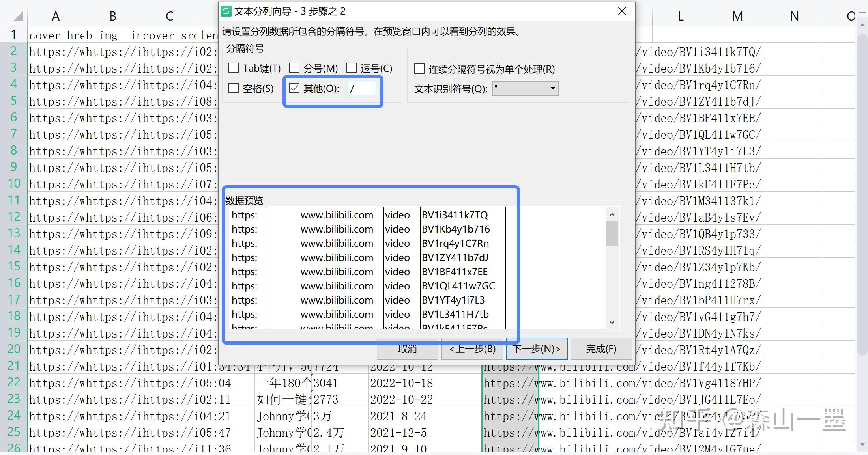Enable the 分号(M) semicolon checkbox
Viewport: 868px width, 455px height.
(x=294, y=68)
